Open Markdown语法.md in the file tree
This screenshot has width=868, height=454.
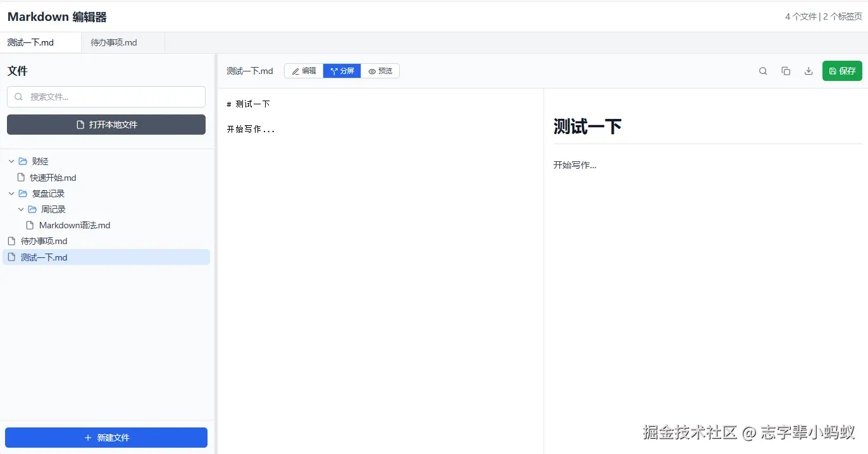coord(106,225)
